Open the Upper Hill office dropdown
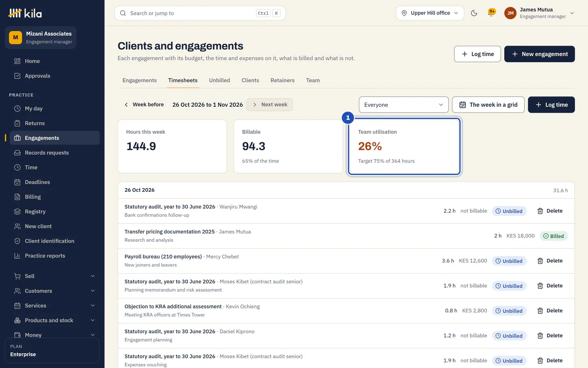Viewport: 588px width, 368px height. (430, 13)
